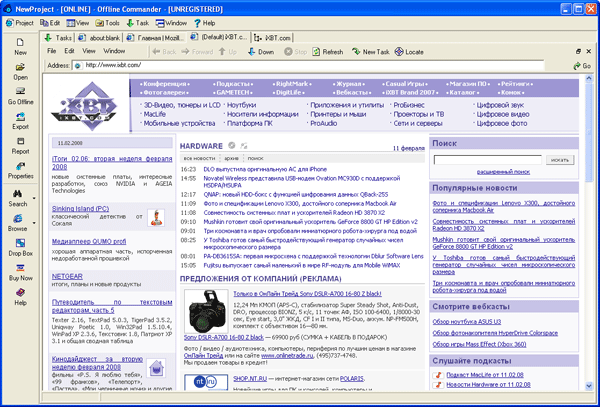Open the Help menu in the menu bar

click(x=205, y=23)
